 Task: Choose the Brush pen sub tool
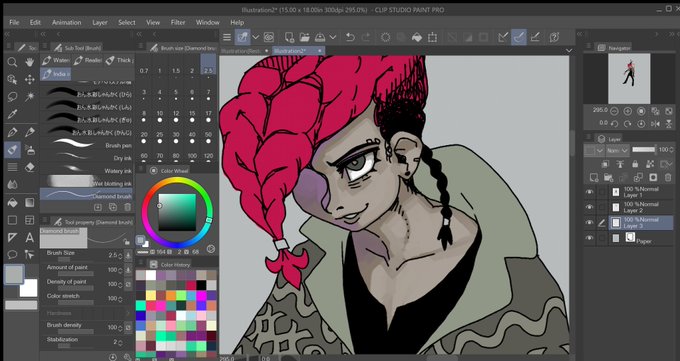[x=87, y=145]
